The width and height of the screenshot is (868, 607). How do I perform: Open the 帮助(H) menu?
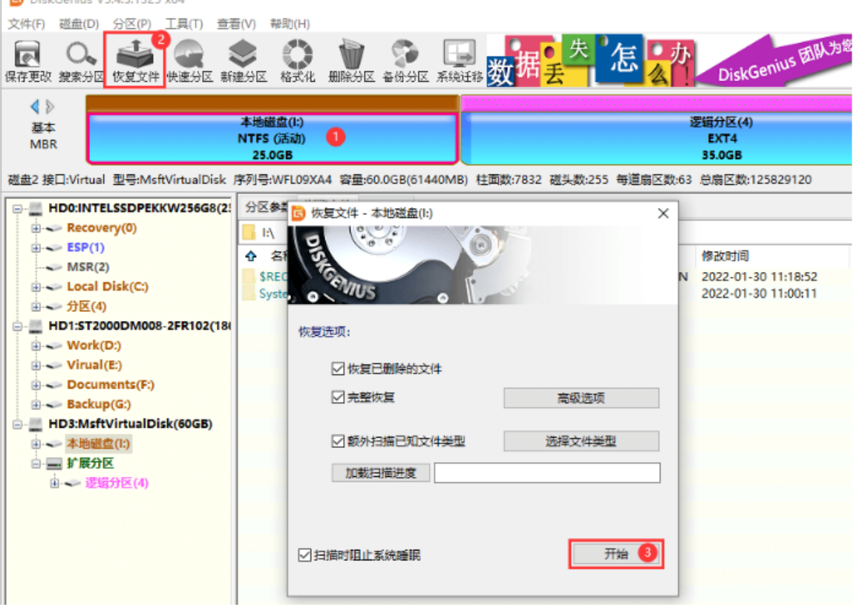pyautogui.click(x=290, y=24)
